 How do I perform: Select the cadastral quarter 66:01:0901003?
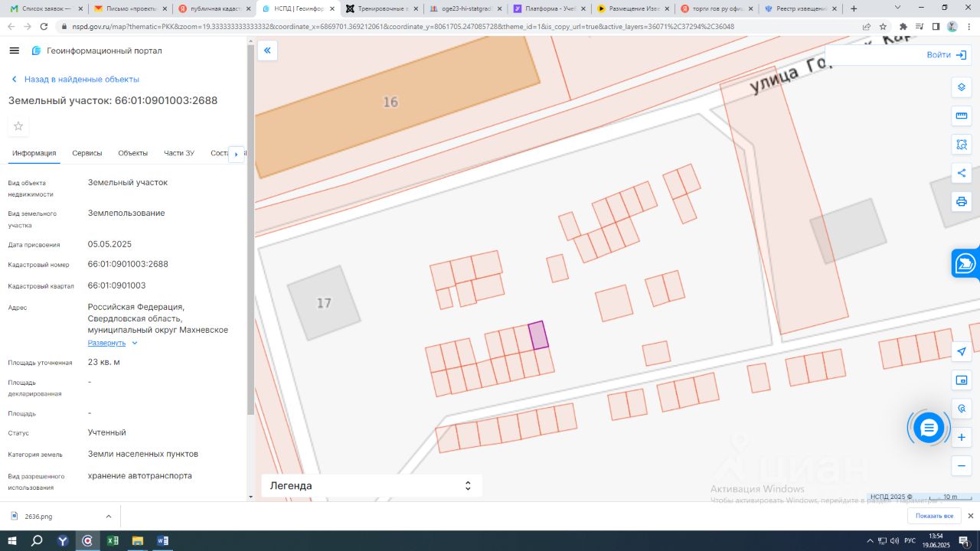[116, 285]
